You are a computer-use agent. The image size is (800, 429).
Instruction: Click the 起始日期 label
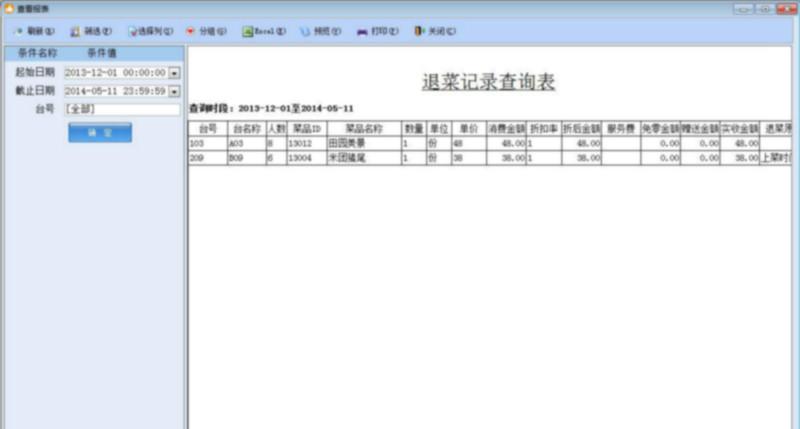pyautogui.click(x=35, y=72)
